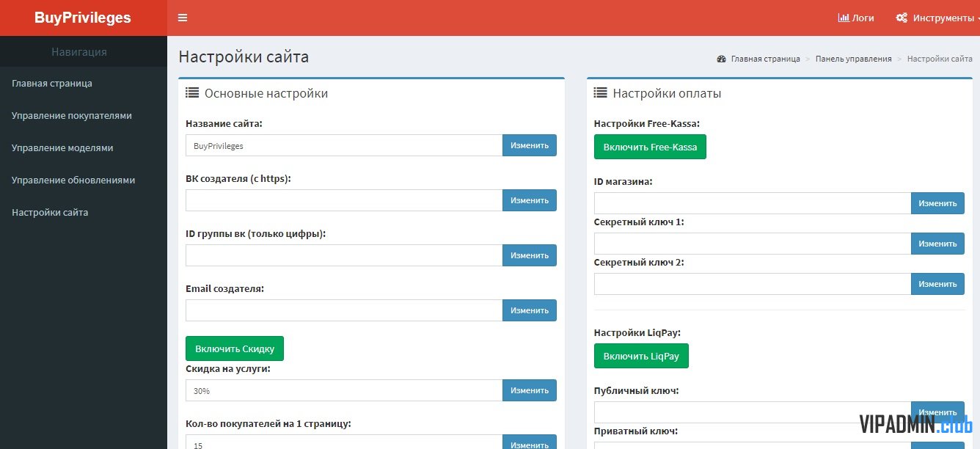Click the Навигация sidebar header

pos(79,51)
